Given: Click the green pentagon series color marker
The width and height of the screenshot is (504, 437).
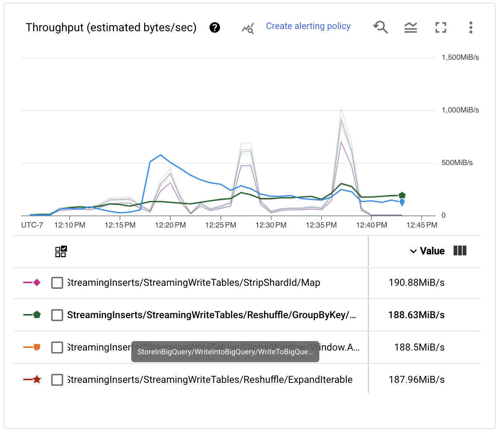Looking at the screenshot, I should coord(36,315).
